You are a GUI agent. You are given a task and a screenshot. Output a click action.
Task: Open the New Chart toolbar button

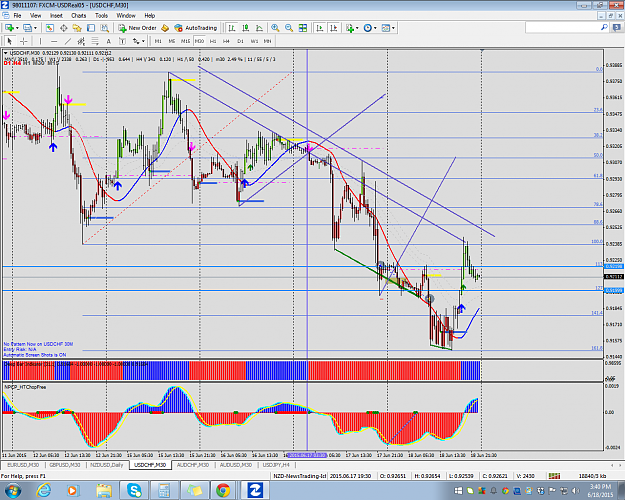click(x=9, y=28)
